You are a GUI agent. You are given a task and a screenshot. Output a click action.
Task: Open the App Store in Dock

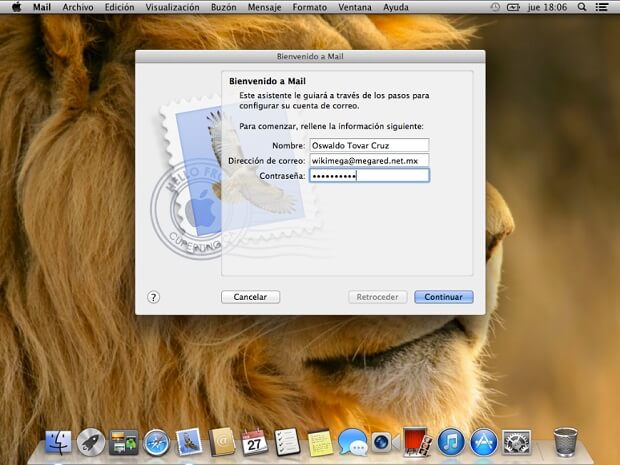(484, 442)
